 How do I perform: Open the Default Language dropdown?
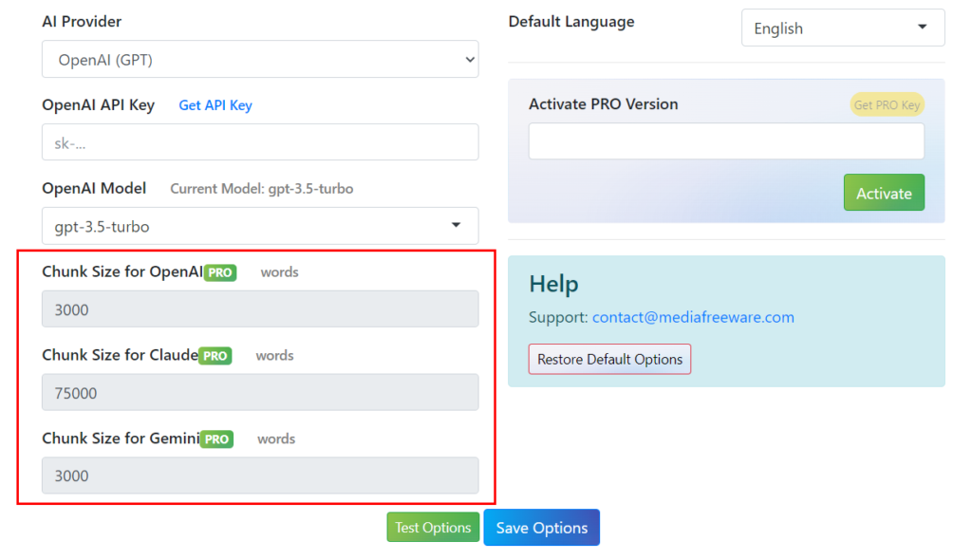coord(843,28)
